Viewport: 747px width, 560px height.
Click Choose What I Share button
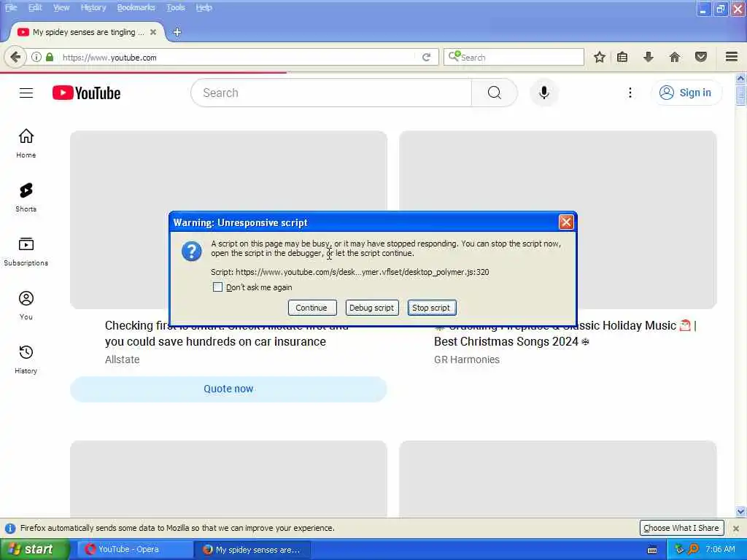click(681, 528)
